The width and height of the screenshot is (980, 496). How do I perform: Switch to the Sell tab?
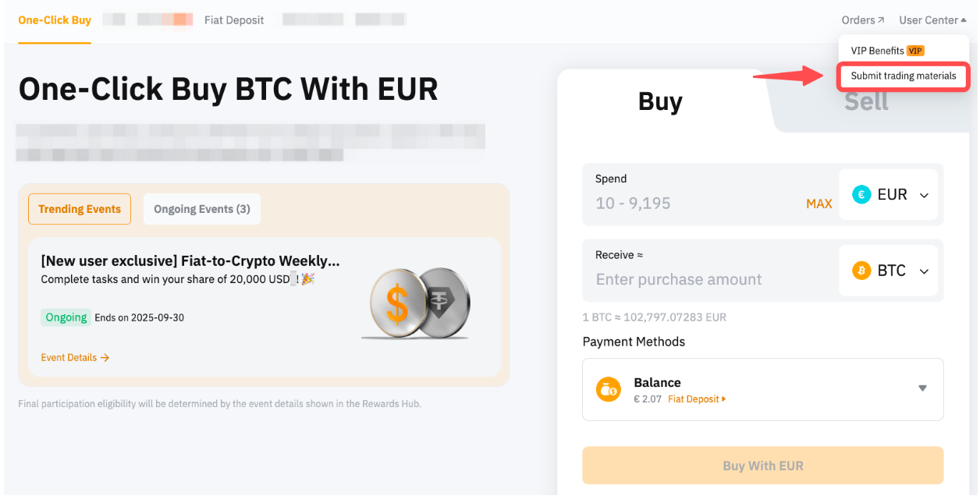click(x=866, y=101)
